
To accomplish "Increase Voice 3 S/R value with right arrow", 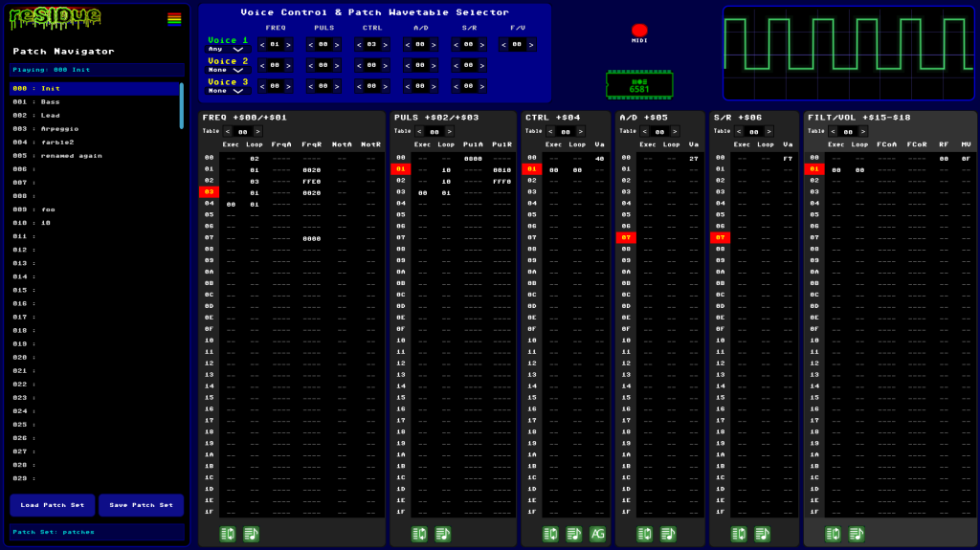I will (x=482, y=87).
